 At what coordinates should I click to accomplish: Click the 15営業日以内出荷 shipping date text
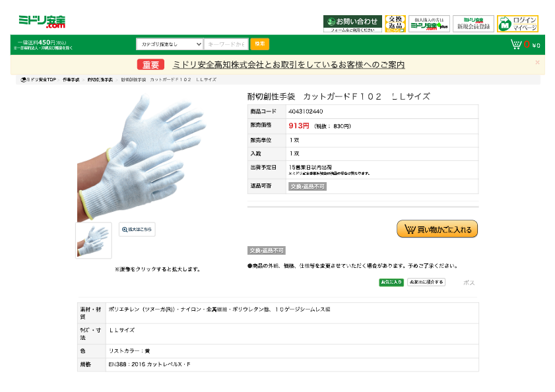point(310,167)
